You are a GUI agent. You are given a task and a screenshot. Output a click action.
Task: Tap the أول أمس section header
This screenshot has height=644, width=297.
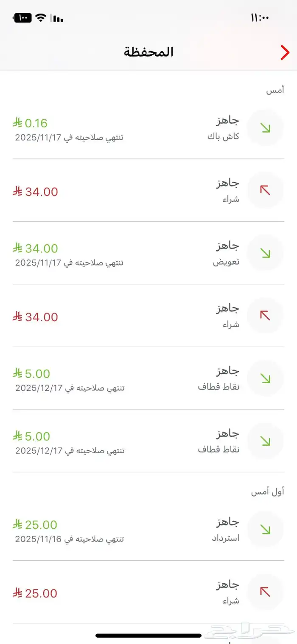(267, 492)
